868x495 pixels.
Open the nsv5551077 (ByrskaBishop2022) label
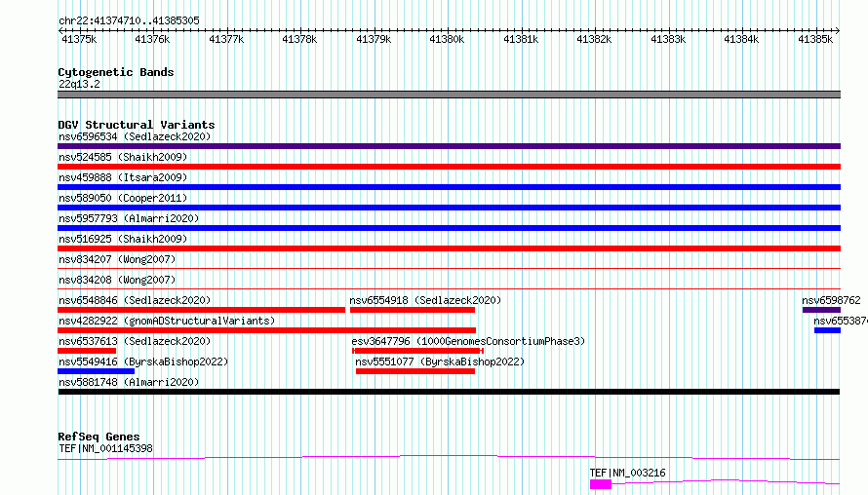point(440,362)
